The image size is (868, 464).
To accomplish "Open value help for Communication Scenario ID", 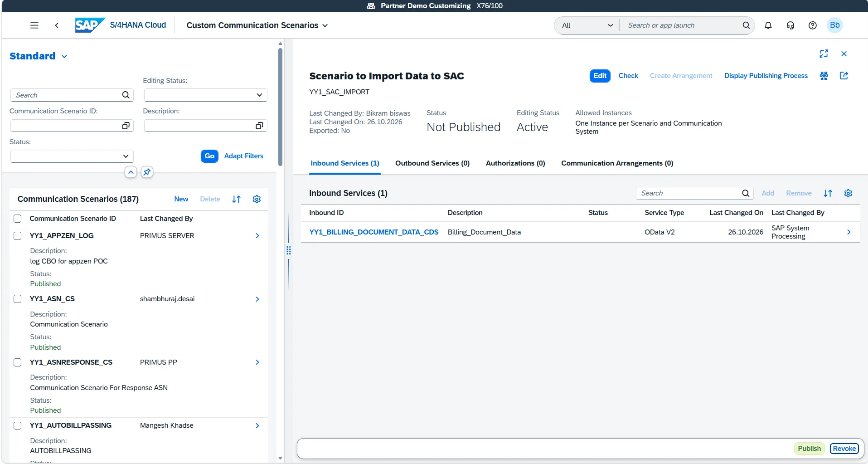I will (x=126, y=126).
